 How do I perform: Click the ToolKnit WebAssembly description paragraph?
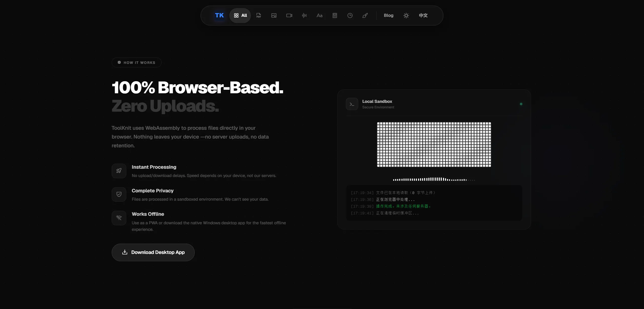tap(190, 137)
